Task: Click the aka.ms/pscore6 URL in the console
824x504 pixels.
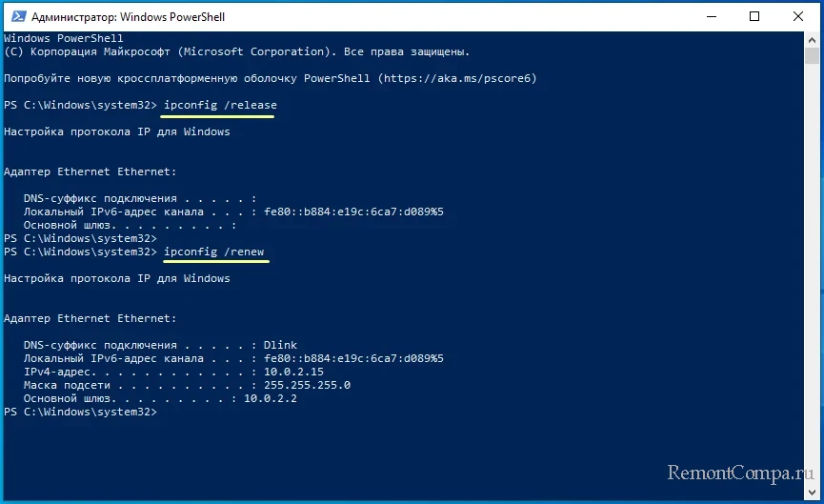Action: (457, 78)
